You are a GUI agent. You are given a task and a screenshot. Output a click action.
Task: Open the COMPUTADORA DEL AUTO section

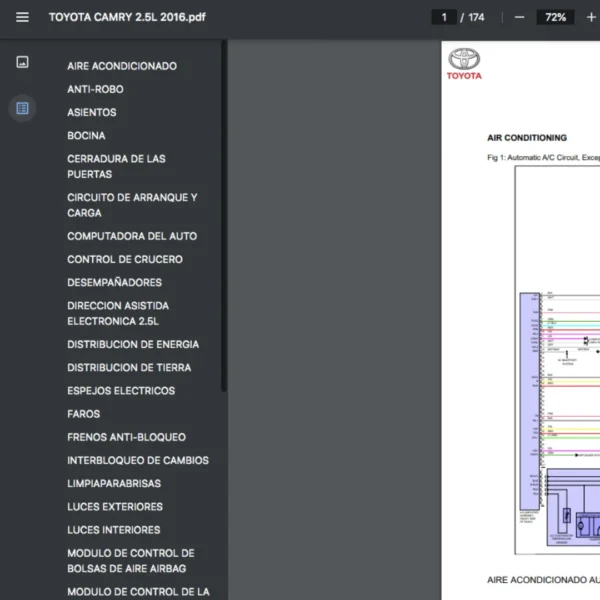tap(132, 236)
